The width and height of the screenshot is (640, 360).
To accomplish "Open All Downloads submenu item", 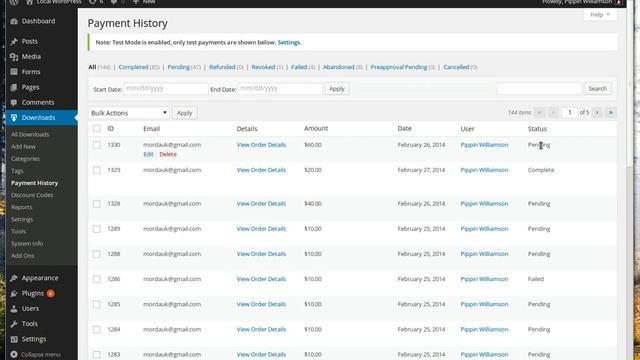I will 30,134.
